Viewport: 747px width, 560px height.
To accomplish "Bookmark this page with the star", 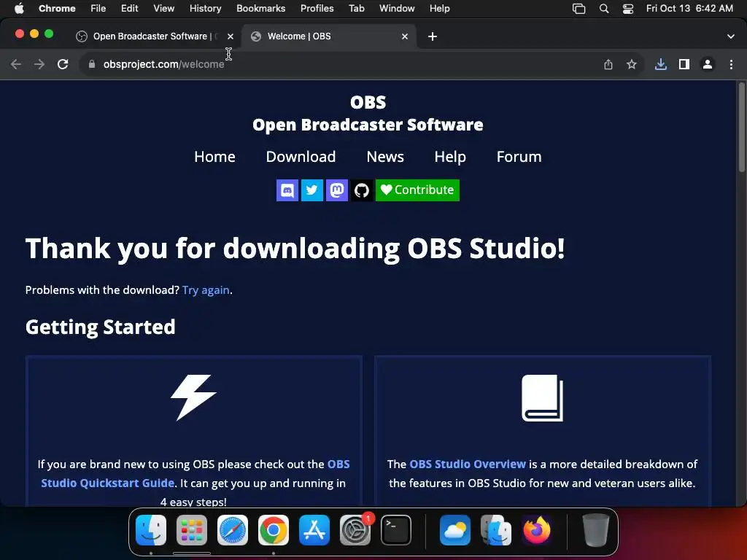I will (632, 64).
